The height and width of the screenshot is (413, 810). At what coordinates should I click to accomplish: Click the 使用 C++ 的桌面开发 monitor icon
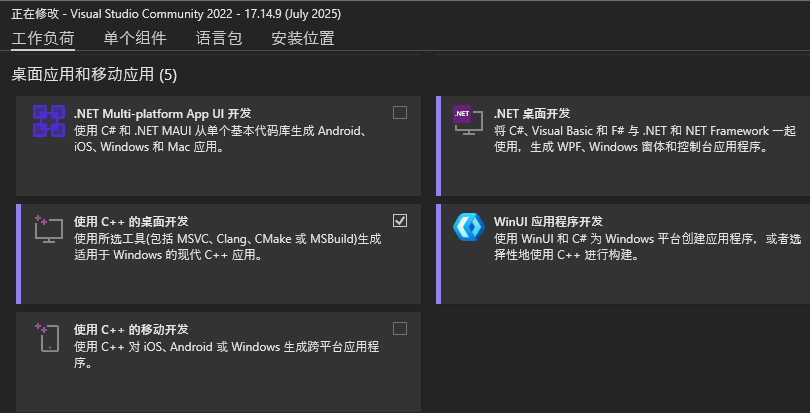point(49,229)
